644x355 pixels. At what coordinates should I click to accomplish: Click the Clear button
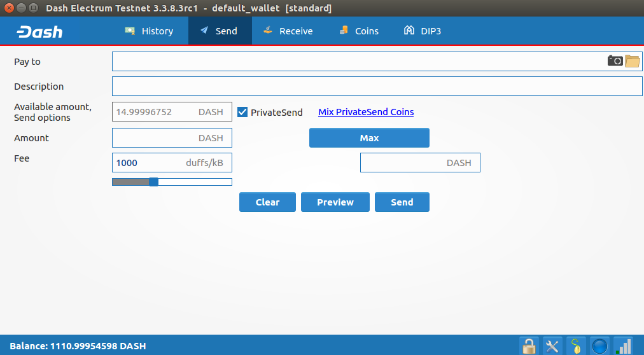point(267,202)
